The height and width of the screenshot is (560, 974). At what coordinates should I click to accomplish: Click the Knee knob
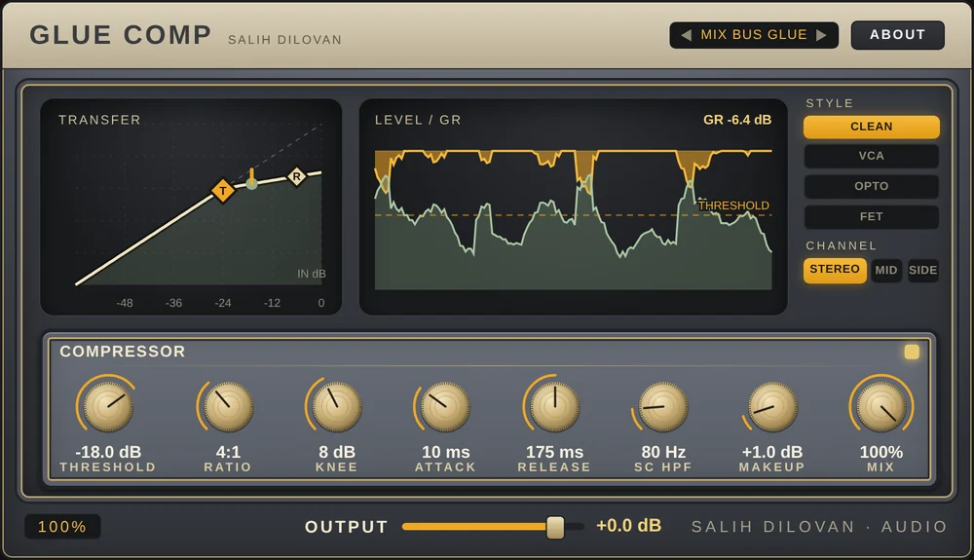(x=337, y=406)
